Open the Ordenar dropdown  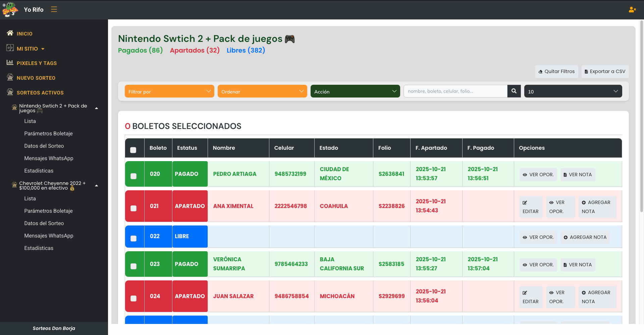(262, 91)
